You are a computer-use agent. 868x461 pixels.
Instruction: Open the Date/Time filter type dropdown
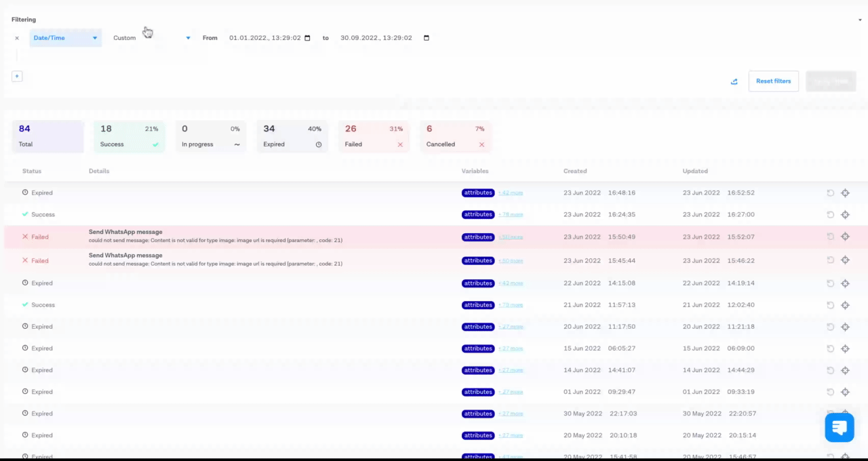coord(65,38)
